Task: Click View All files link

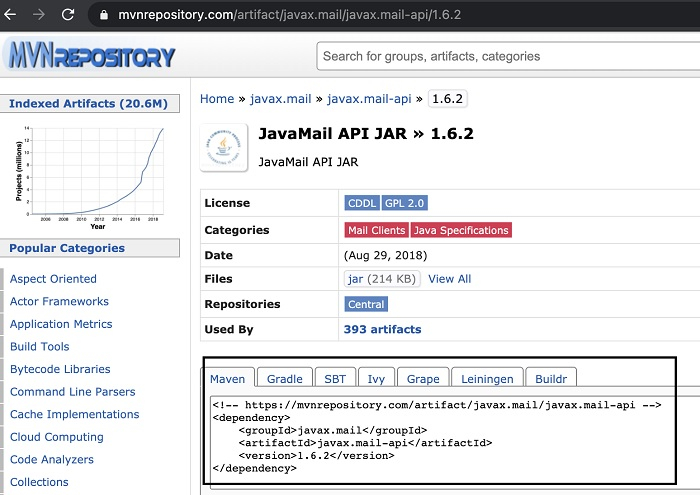Action: tap(450, 279)
